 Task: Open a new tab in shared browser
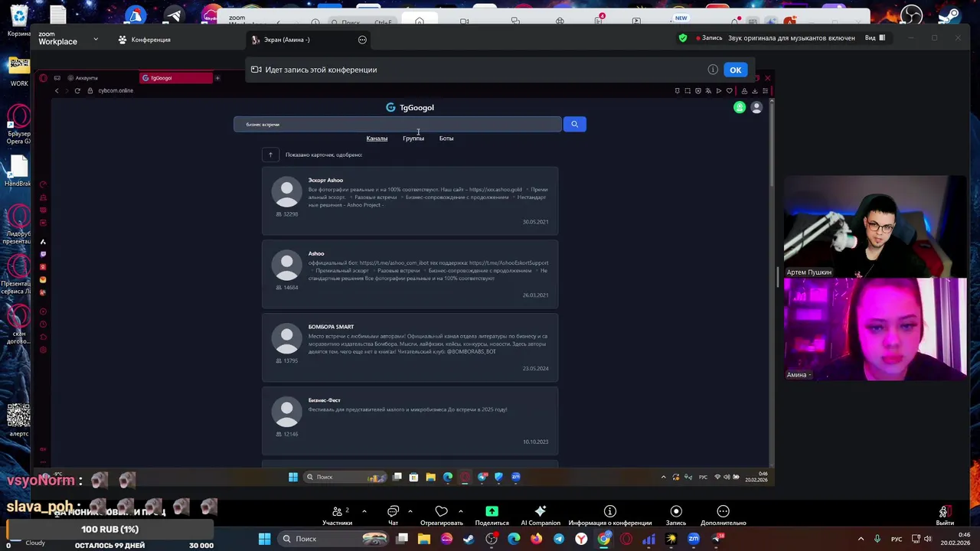(217, 78)
